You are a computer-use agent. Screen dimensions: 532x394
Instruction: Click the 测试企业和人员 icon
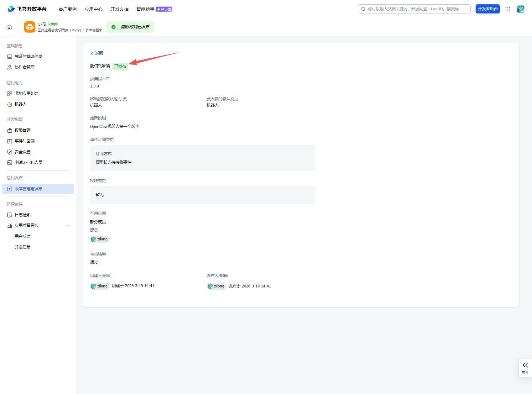pyautogui.click(x=10, y=163)
